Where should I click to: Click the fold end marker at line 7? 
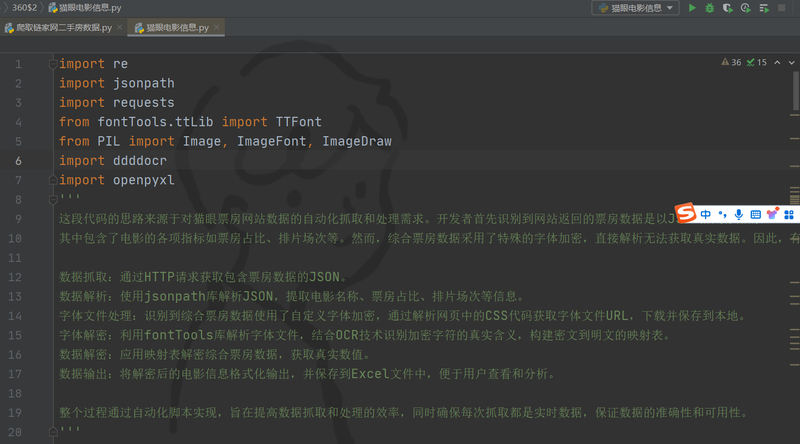click(x=53, y=180)
